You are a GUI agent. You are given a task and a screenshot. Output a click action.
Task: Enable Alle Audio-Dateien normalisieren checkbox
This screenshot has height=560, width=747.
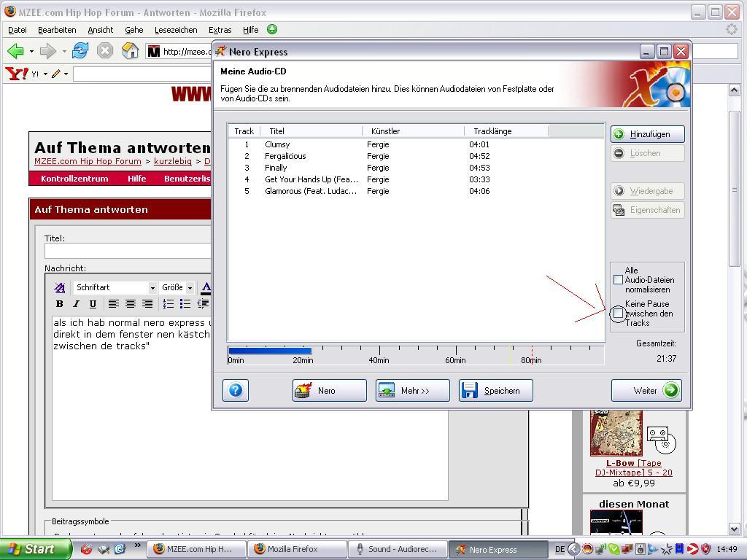(618, 279)
